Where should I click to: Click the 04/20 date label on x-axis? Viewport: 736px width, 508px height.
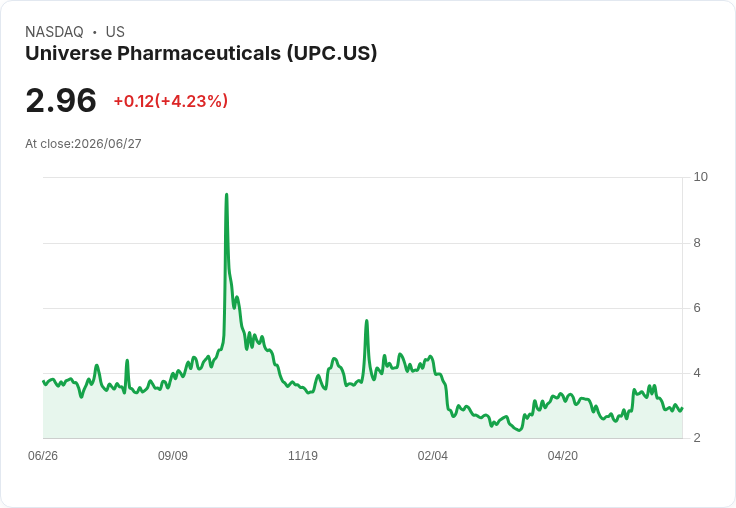pos(563,455)
